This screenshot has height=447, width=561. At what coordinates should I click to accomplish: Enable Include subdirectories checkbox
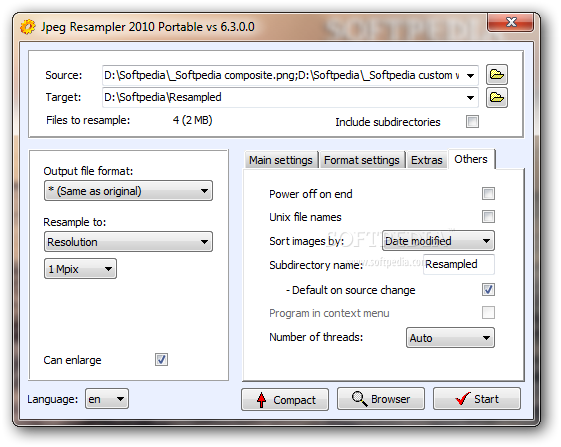(472, 122)
